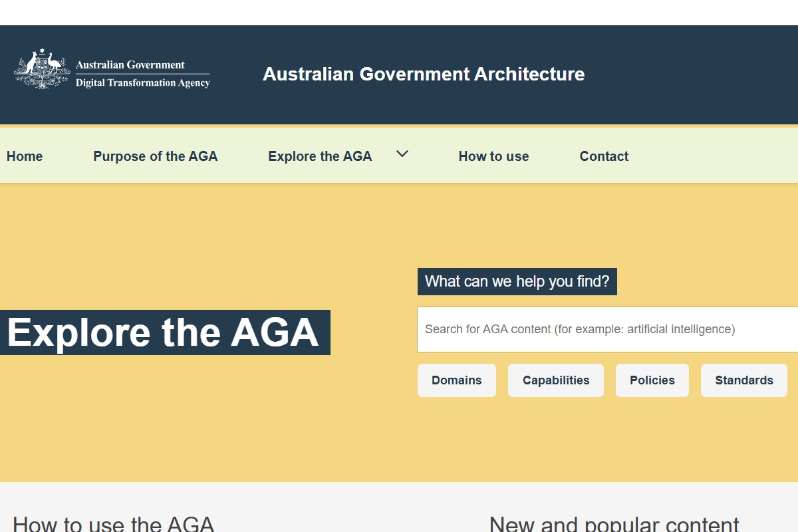Open the Capabilities button
The width and height of the screenshot is (798, 532).
tap(556, 380)
